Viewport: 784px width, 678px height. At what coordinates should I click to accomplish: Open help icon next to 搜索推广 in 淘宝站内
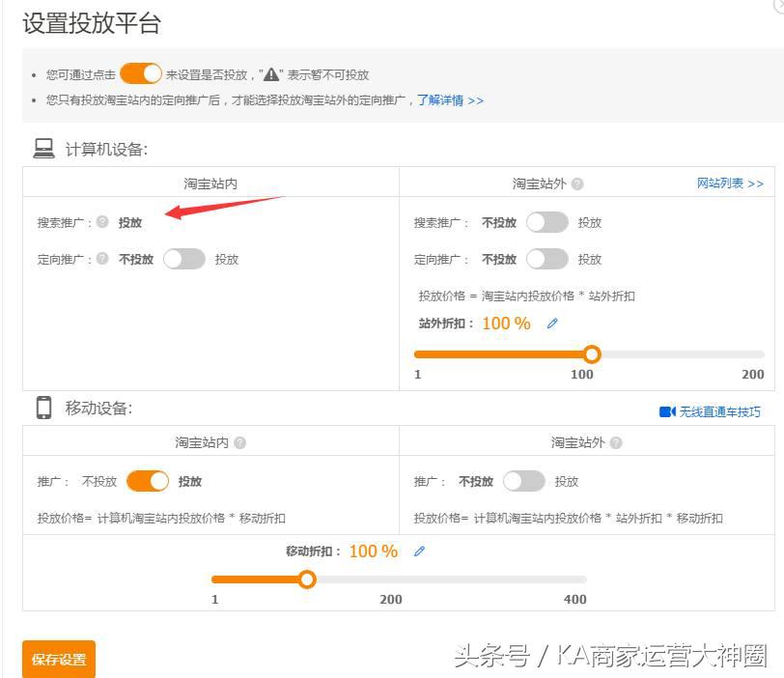click(x=100, y=221)
